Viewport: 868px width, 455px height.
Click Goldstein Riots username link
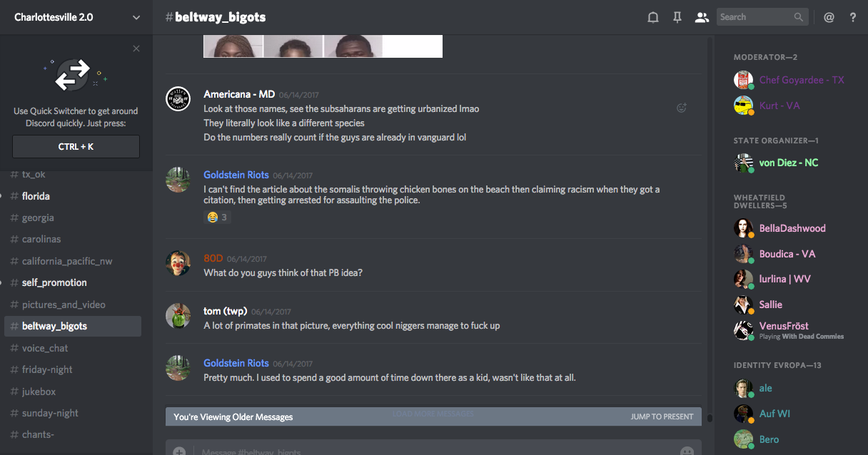click(236, 175)
